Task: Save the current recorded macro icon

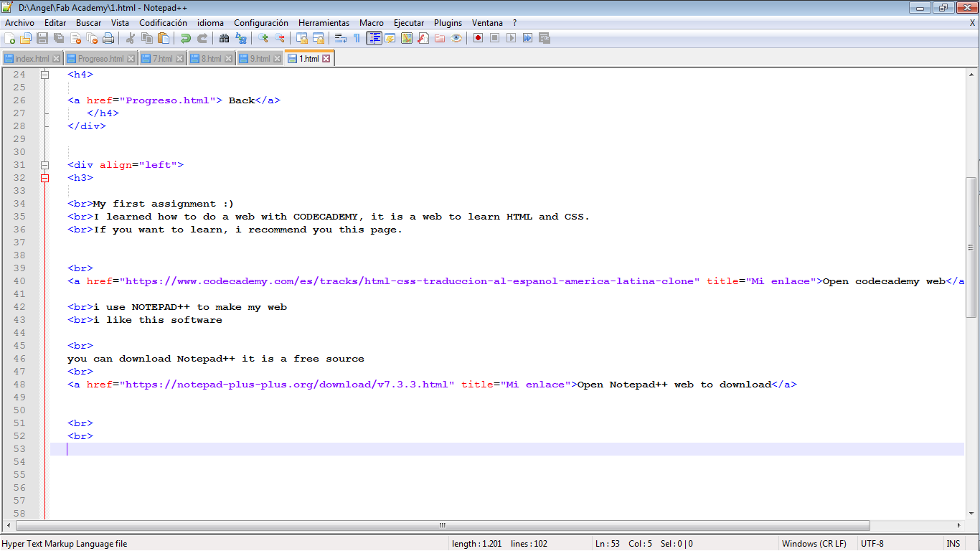Action: click(545, 38)
